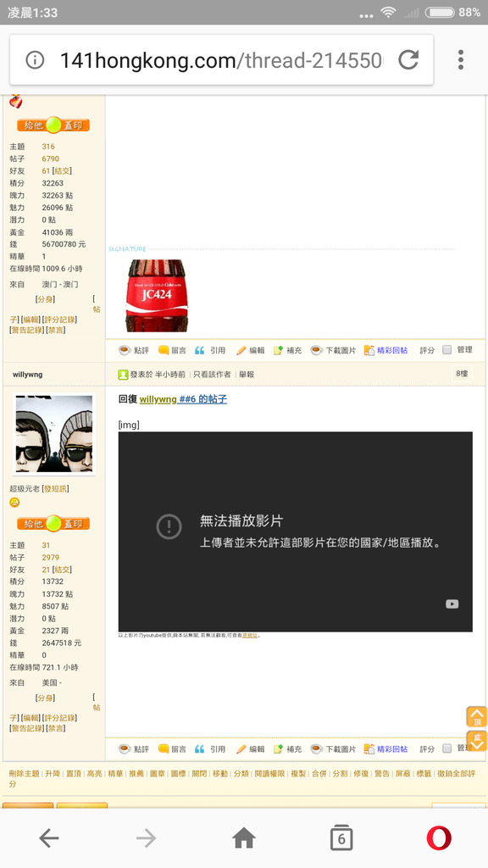Tap the browser forward arrow
The width and height of the screenshot is (488, 868).
pyautogui.click(x=146, y=838)
